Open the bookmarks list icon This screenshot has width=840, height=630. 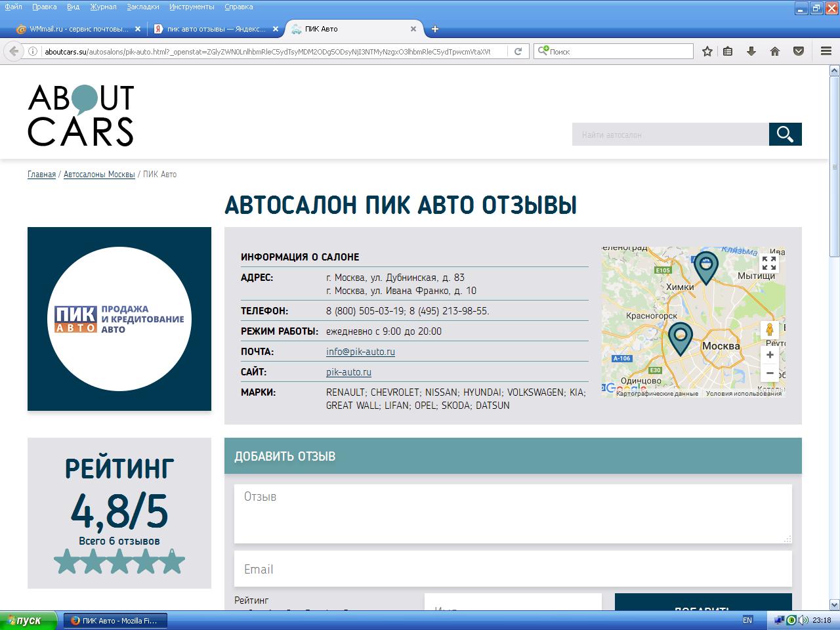click(728, 51)
